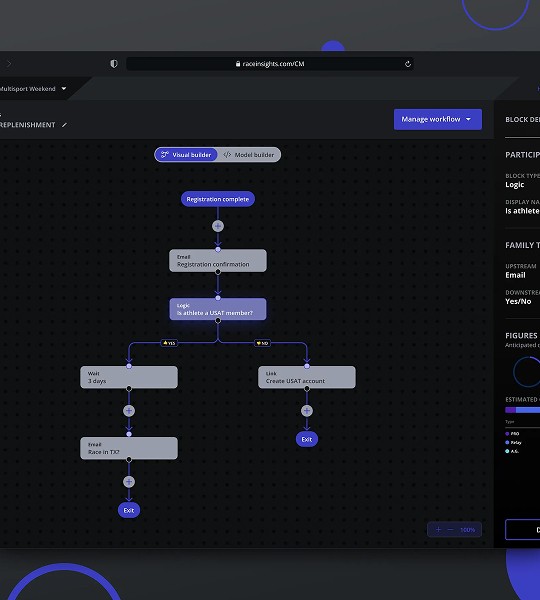
Task: Click the browser forward arrow
Action: pyautogui.click(x=9, y=64)
